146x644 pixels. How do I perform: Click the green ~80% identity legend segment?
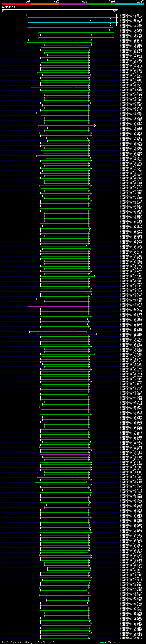point(101,4)
